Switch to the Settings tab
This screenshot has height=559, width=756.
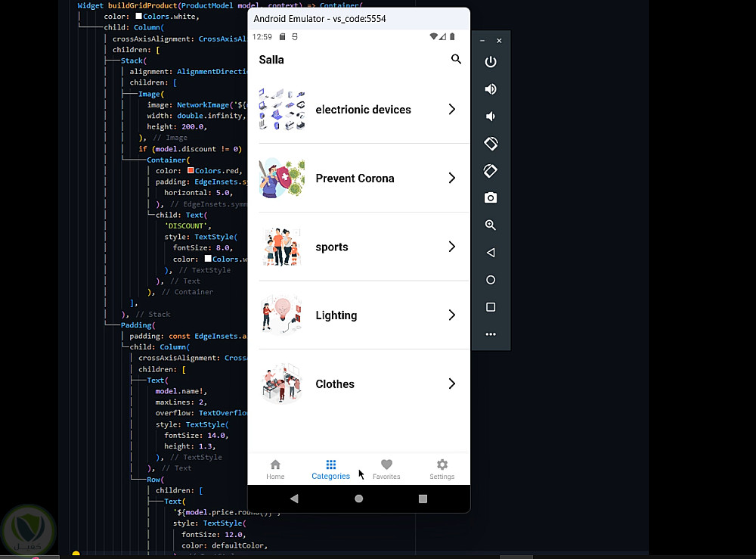coord(442,469)
